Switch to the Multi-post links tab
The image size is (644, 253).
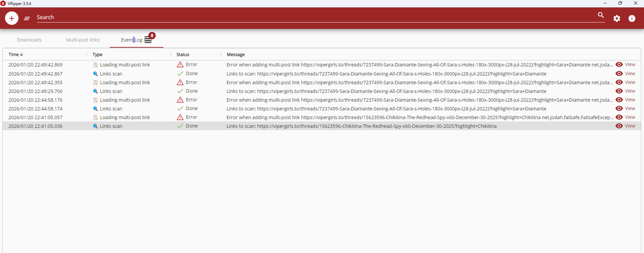[x=83, y=40]
